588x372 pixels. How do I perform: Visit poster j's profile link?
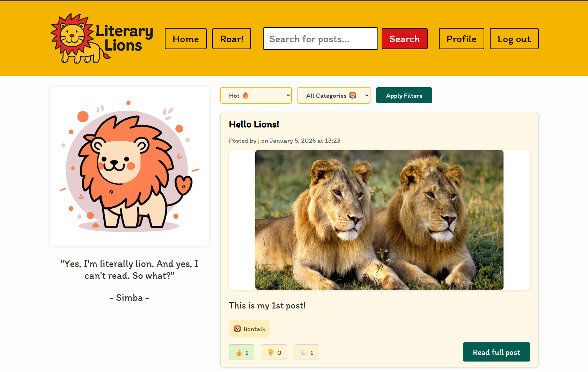(258, 141)
